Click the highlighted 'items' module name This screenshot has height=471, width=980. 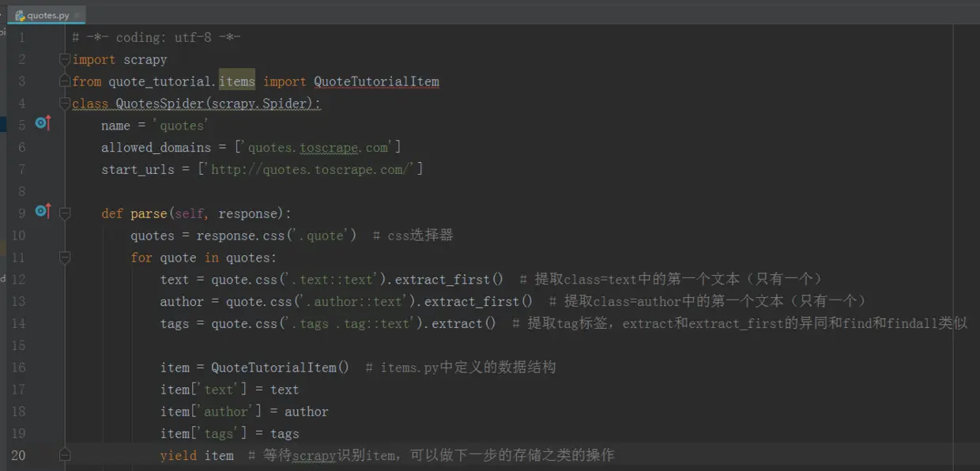click(237, 81)
